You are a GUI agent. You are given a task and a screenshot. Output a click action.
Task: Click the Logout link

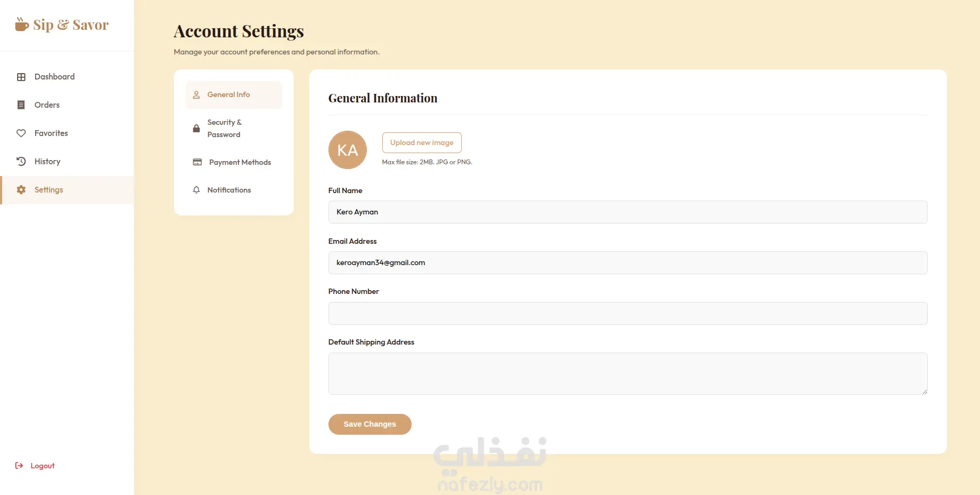(35, 466)
